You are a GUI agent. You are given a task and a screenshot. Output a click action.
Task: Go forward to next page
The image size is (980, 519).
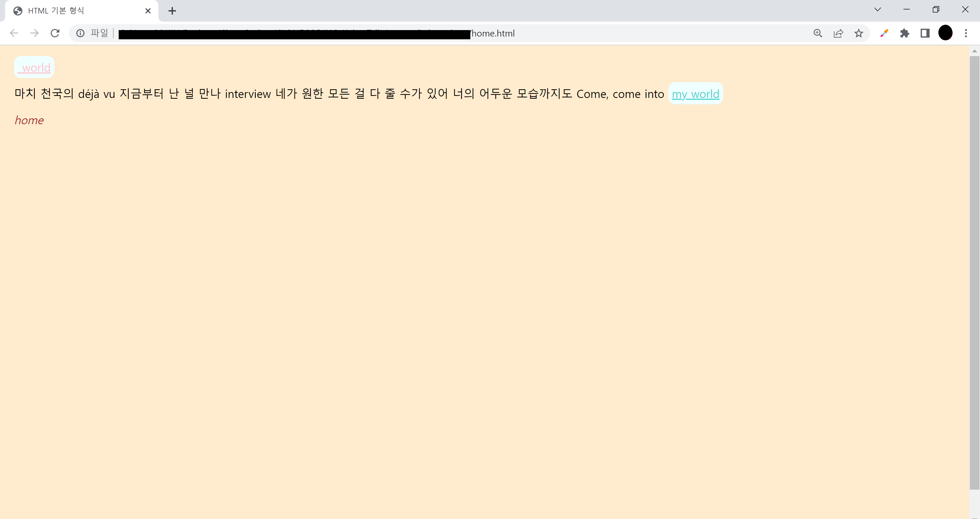(x=35, y=33)
